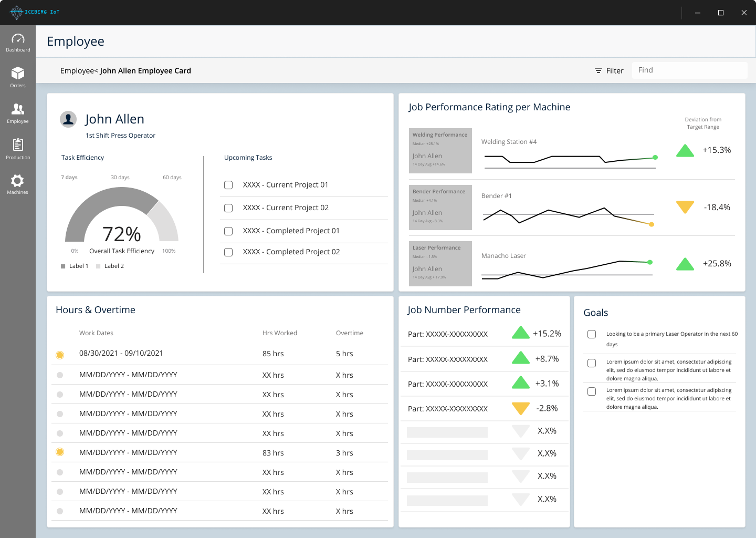
Task: Click the Employee breadcrumb link
Action: (x=77, y=71)
